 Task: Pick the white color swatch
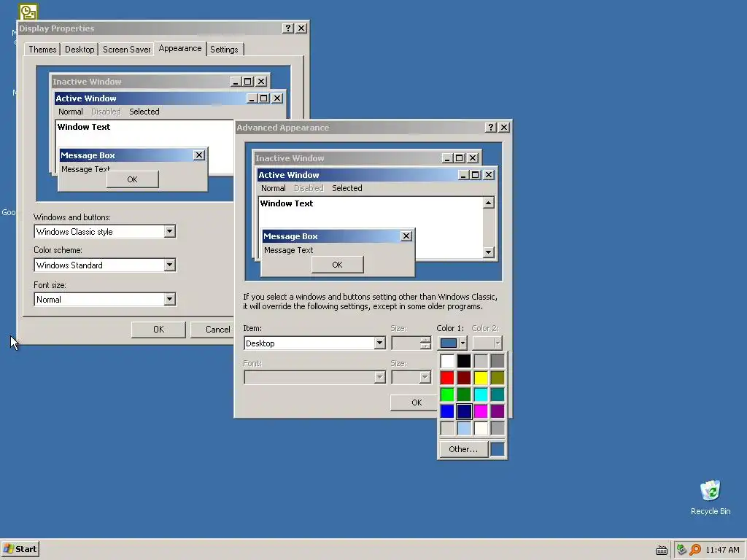pos(447,361)
